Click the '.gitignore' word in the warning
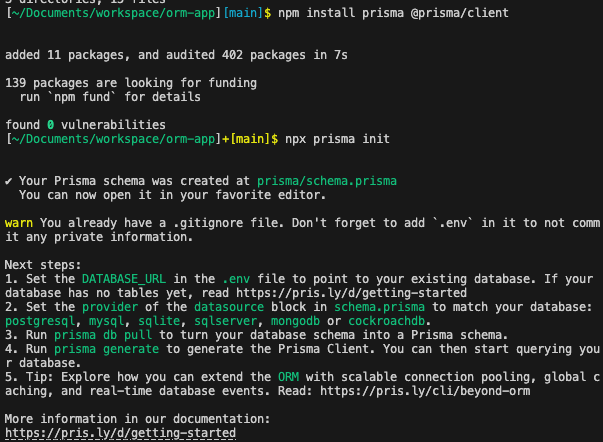 point(208,223)
